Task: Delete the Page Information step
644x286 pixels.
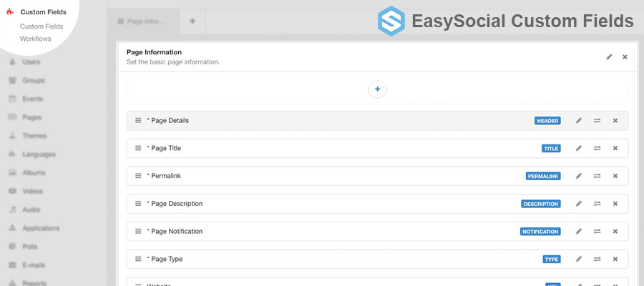Action: pos(625,57)
